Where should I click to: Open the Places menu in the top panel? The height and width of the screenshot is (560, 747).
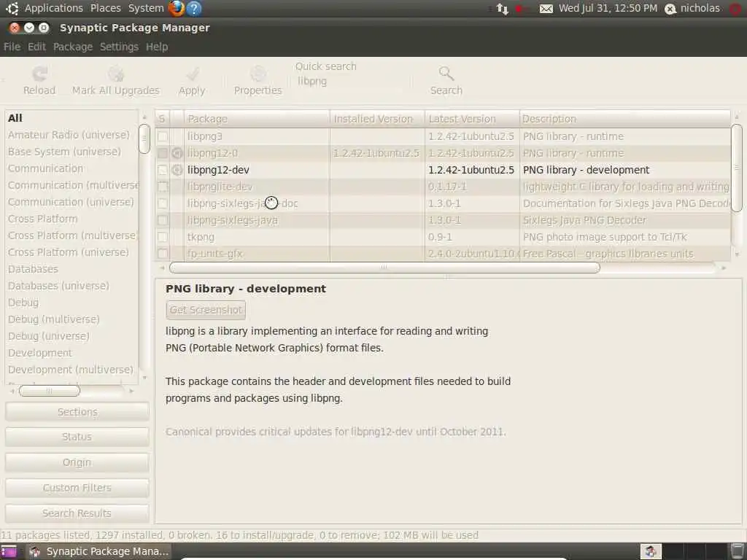pyautogui.click(x=106, y=8)
